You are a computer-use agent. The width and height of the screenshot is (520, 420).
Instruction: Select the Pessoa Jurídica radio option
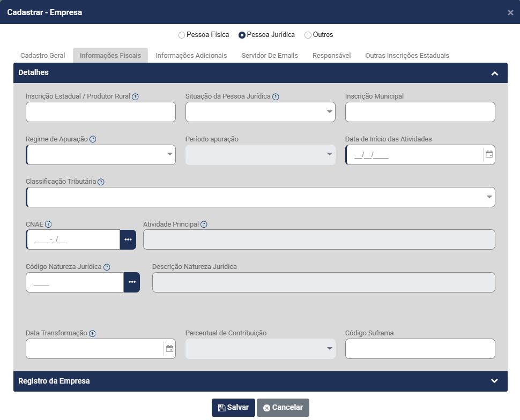tap(242, 35)
